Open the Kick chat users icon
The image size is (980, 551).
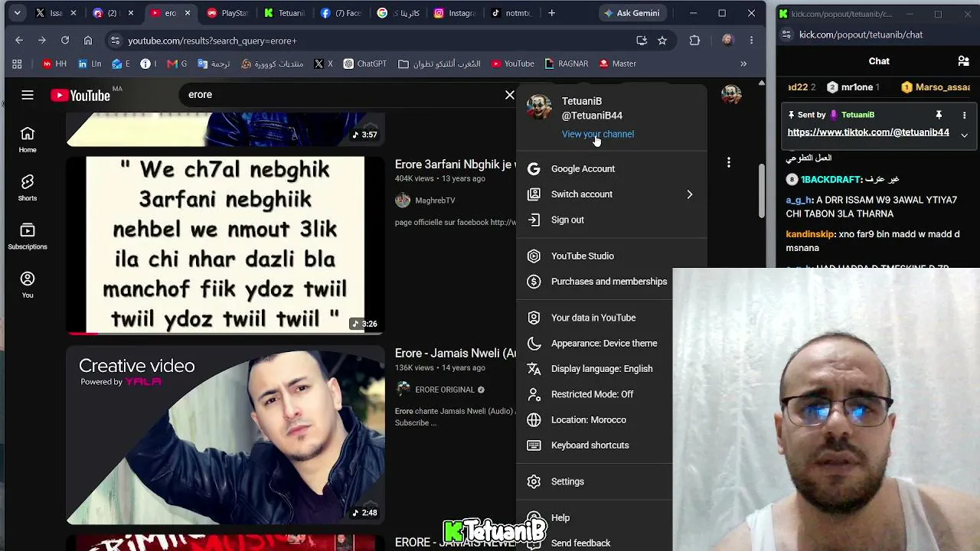pyautogui.click(x=964, y=61)
